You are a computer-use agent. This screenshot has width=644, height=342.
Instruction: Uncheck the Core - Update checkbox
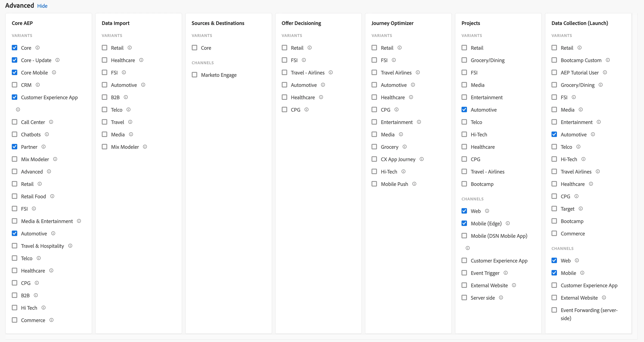coord(15,60)
